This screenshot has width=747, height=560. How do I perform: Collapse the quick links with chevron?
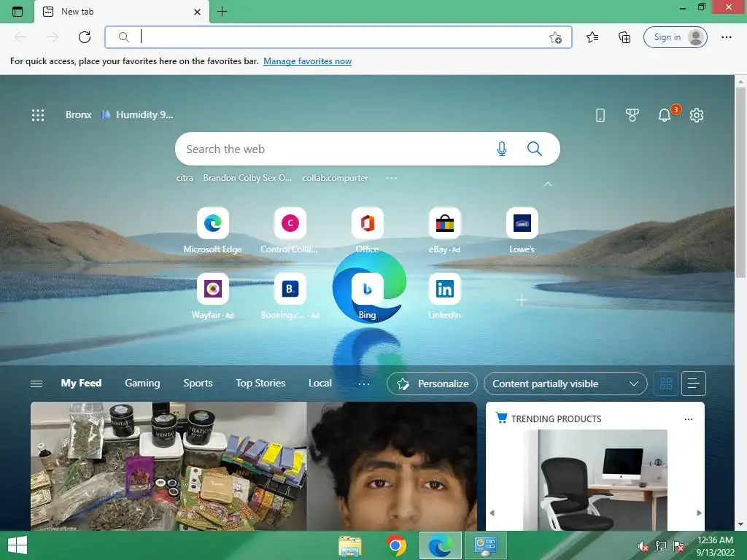click(x=548, y=184)
